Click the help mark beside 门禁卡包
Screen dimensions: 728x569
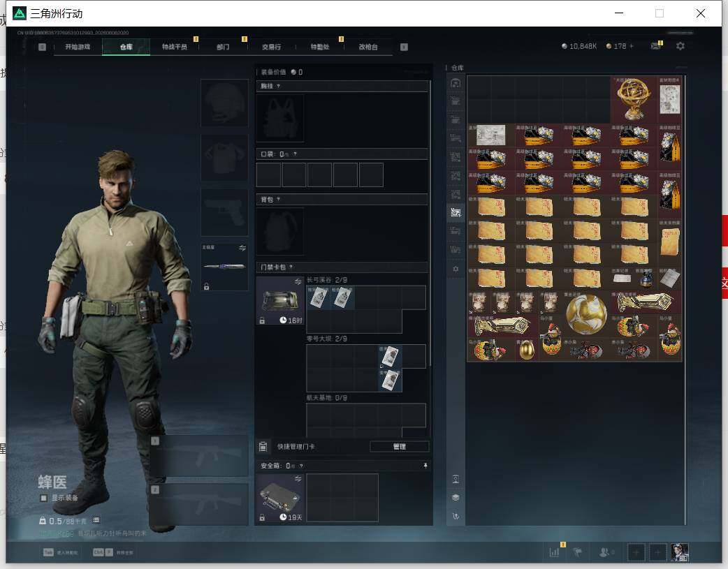pyautogui.click(x=291, y=267)
